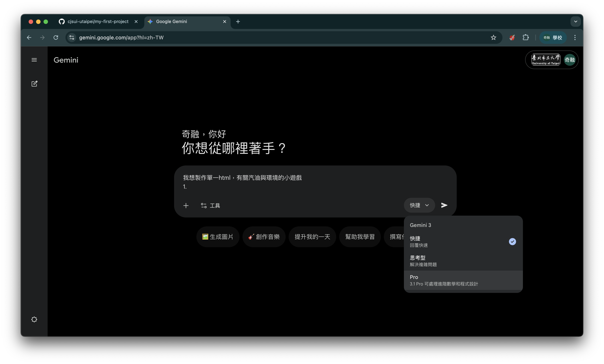604x364 pixels.
Task: Click the 提升我的一天 suggestion chip
Action: pyautogui.click(x=312, y=237)
